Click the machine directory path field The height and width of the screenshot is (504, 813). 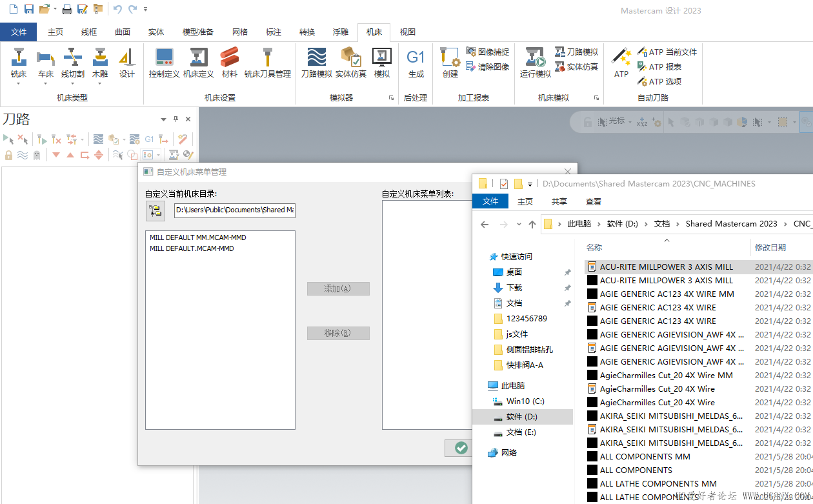[235, 210]
